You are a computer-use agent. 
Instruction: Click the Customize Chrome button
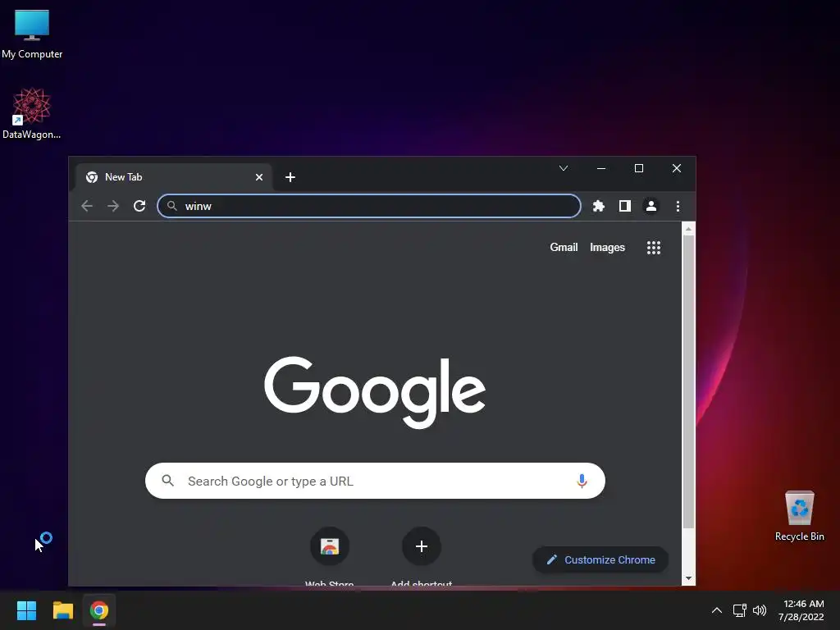click(600, 559)
